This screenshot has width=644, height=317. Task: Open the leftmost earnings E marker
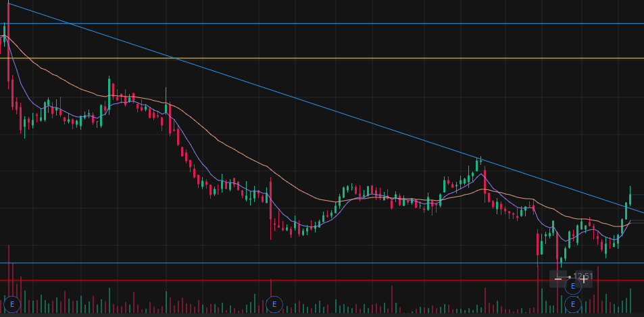12,304
